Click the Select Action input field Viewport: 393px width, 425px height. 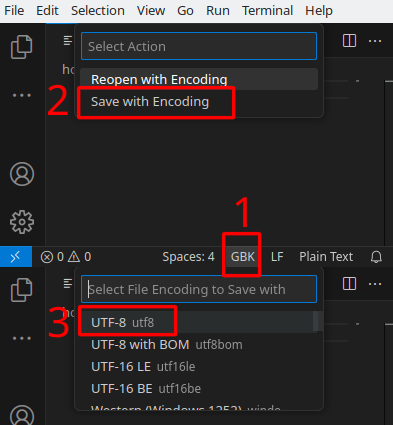pos(199,46)
